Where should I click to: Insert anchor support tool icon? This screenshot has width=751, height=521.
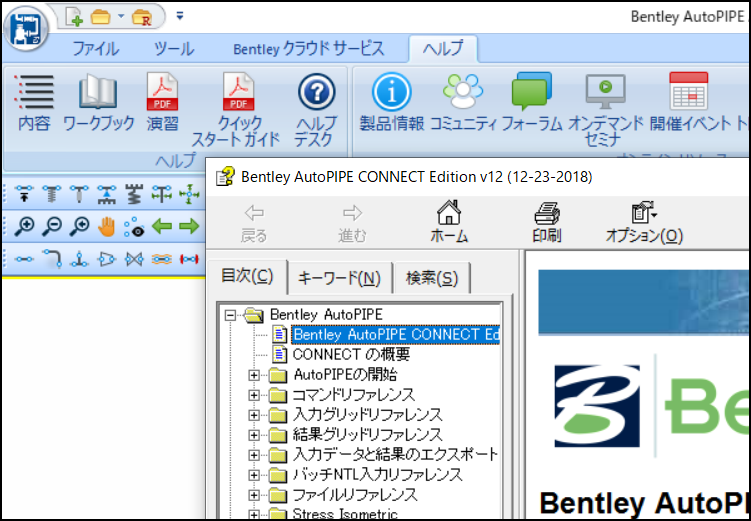pyautogui.click(x=24, y=194)
